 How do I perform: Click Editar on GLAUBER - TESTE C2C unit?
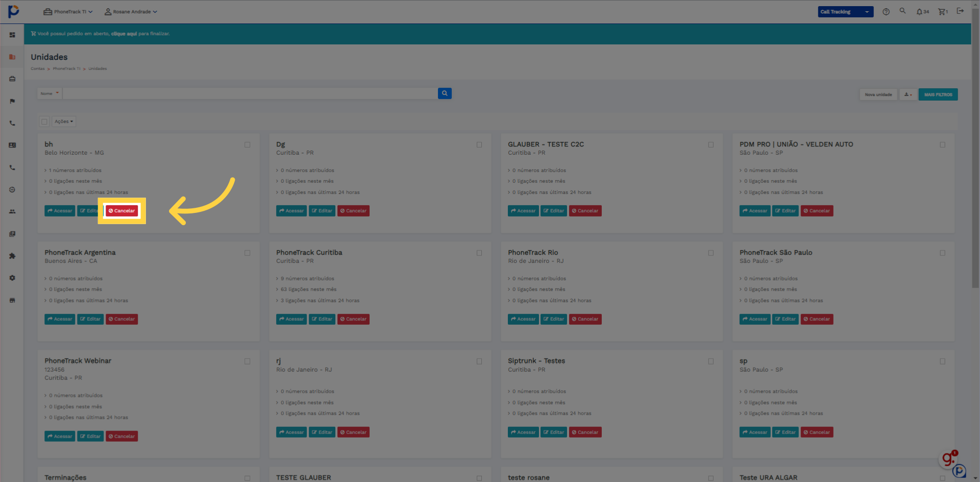pos(554,211)
